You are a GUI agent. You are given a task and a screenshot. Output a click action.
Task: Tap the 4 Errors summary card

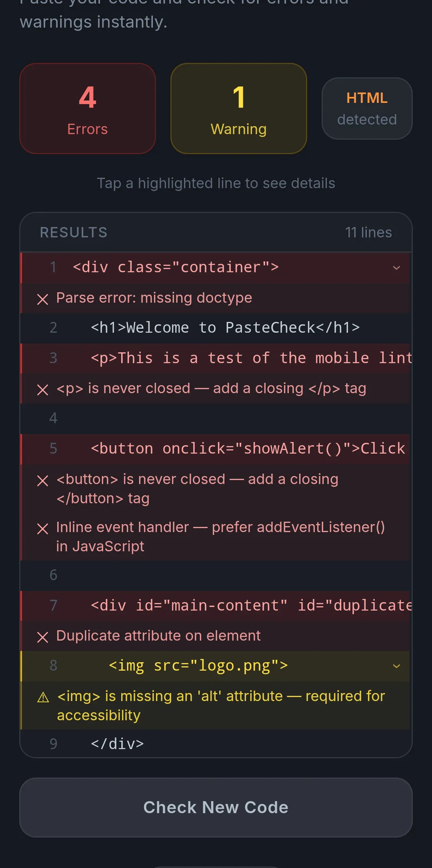[88, 108]
